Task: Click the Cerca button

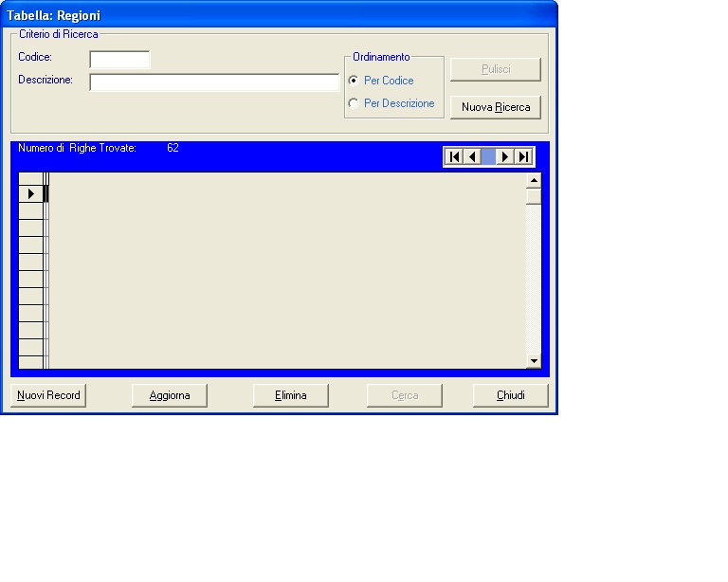Action: (405, 395)
